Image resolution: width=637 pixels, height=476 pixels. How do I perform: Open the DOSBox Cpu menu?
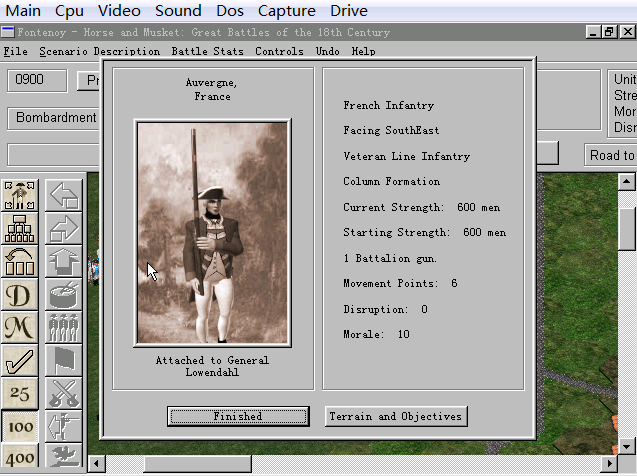(69, 11)
